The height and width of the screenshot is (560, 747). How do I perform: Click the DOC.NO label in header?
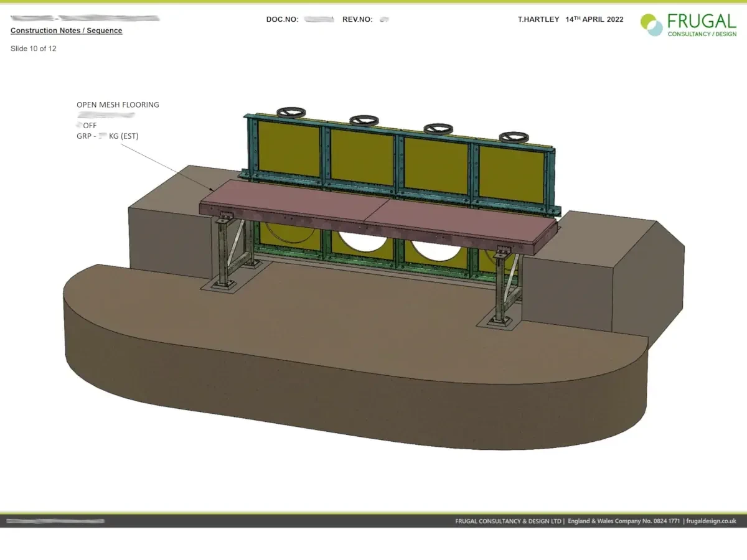click(282, 19)
